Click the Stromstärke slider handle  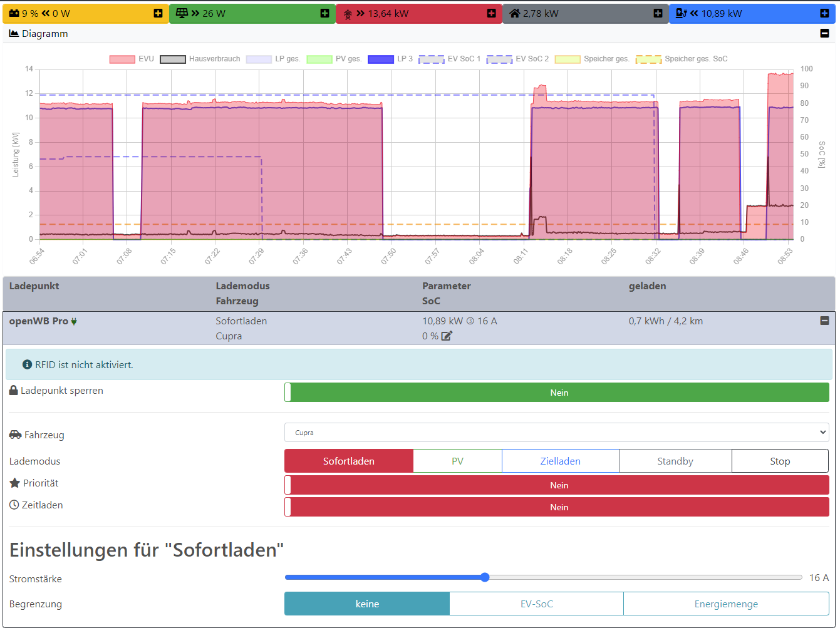click(x=485, y=577)
